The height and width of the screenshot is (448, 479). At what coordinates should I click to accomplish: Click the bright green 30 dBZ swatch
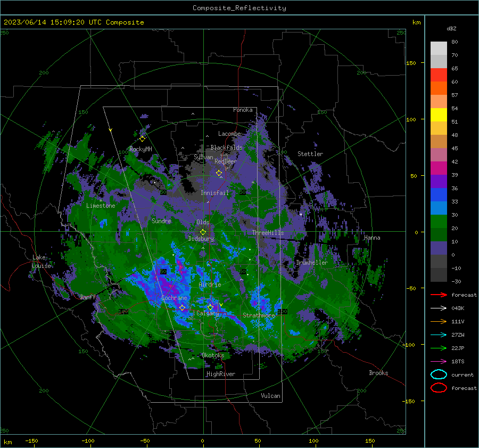439,222
